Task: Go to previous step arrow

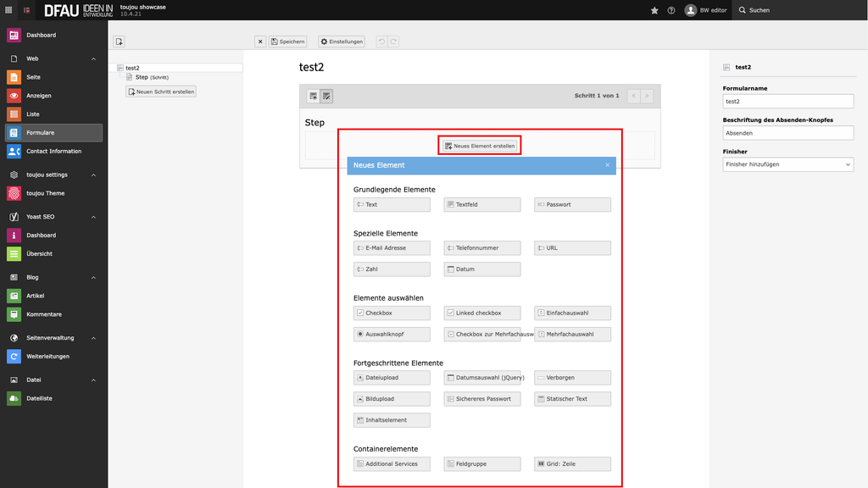Action: tap(634, 96)
